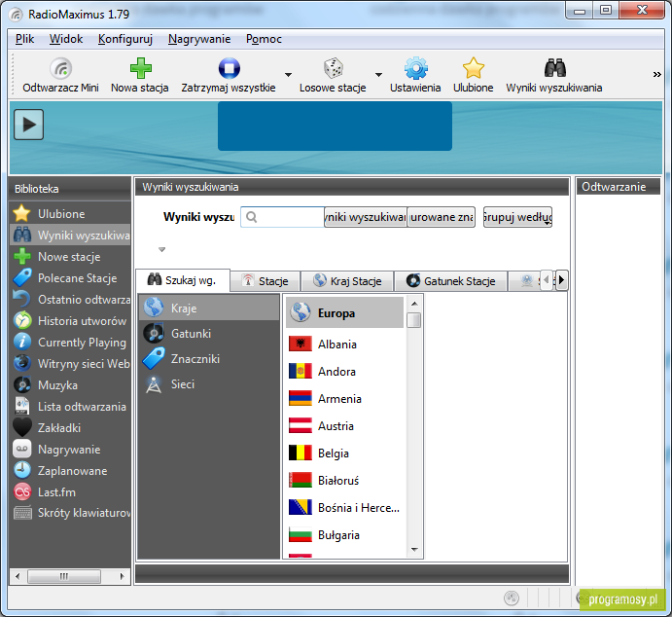The width and height of the screenshot is (672, 617).
Task: Click the Biblioteka horizontal scrollbar right arrow
Action: tap(123, 576)
